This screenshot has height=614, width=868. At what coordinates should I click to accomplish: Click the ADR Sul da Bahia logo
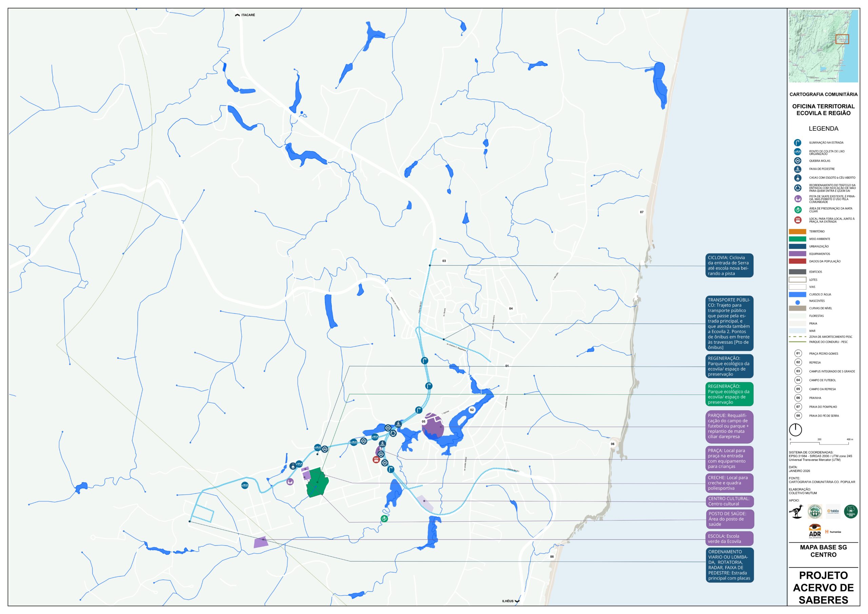pos(815,531)
